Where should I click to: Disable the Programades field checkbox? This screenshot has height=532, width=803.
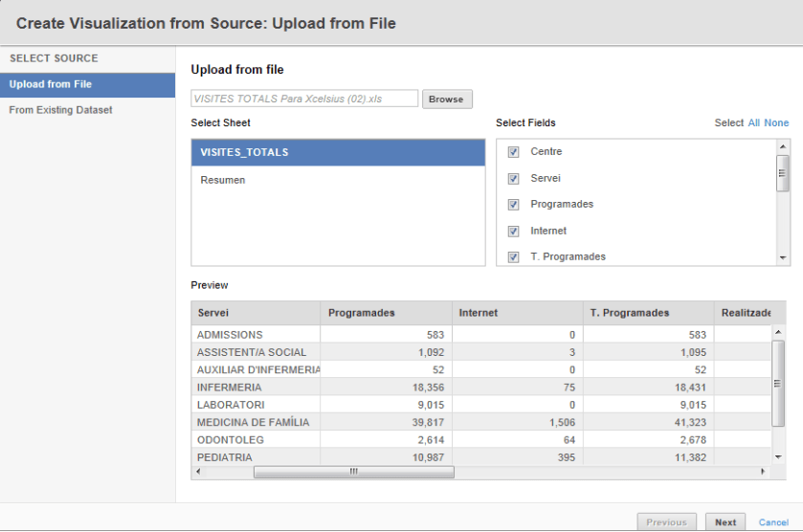tap(514, 205)
